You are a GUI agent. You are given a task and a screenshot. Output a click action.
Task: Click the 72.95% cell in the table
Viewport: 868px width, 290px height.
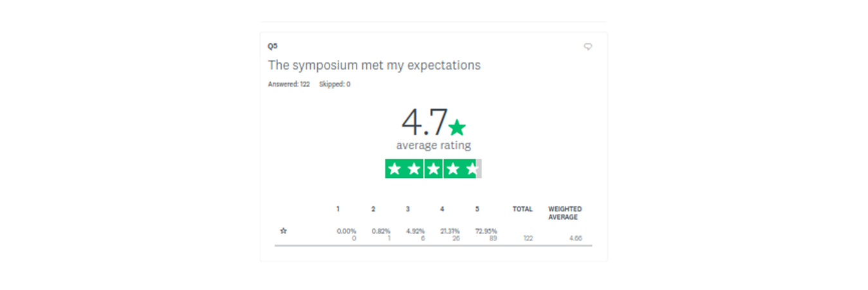tap(486, 231)
